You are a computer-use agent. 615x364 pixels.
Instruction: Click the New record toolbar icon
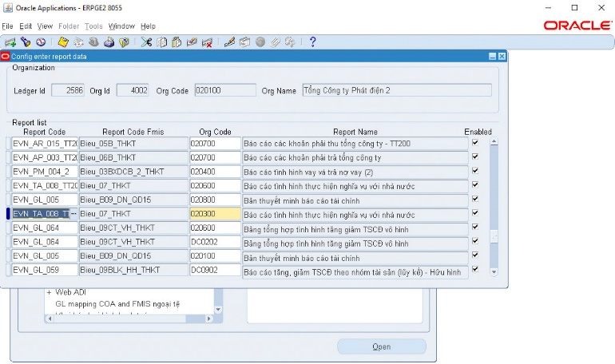pyautogui.click(x=10, y=42)
